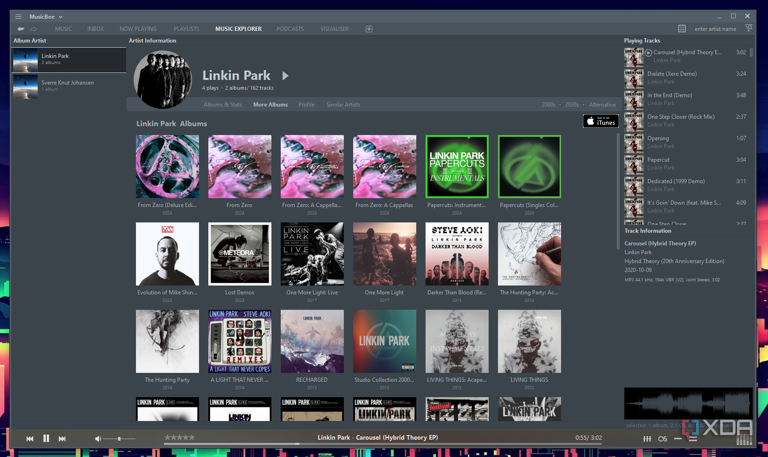Open the artist Profile section
The width and height of the screenshot is (768, 457).
click(x=307, y=104)
